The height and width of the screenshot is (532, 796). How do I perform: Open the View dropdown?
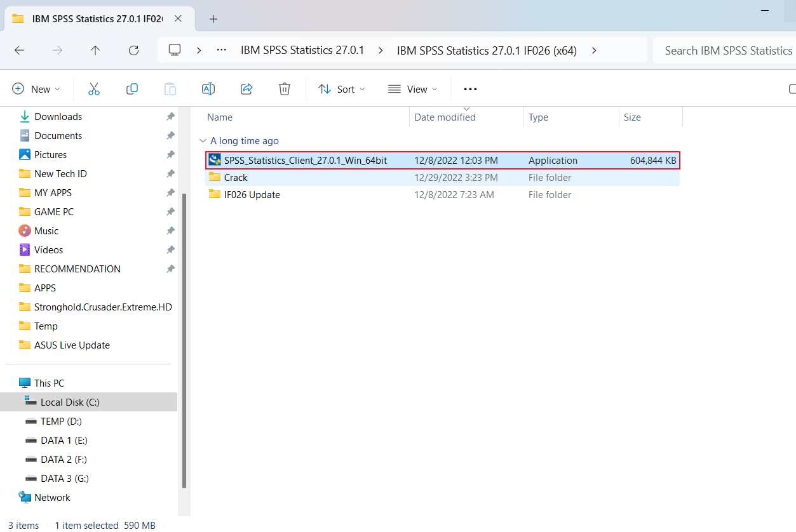point(412,89)
